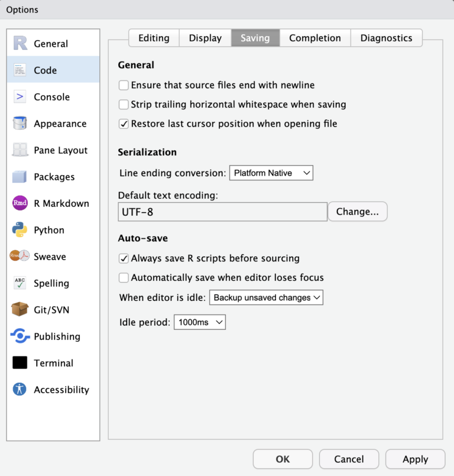Toggle strip trailing horizontal whitespace checkbox
This screenshot has height=476, width=454.
point(124,105)
